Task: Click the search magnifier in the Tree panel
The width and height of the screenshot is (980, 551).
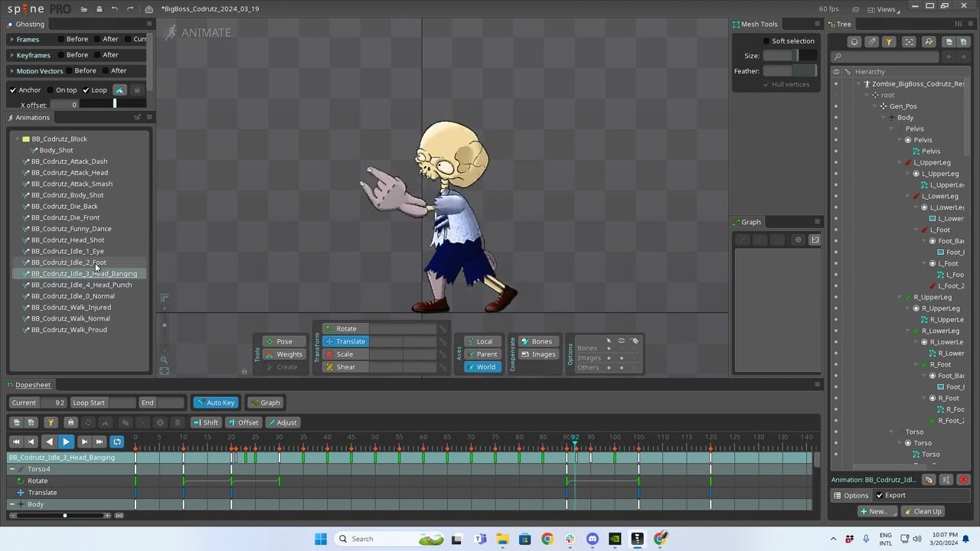Action: [838, 56]
